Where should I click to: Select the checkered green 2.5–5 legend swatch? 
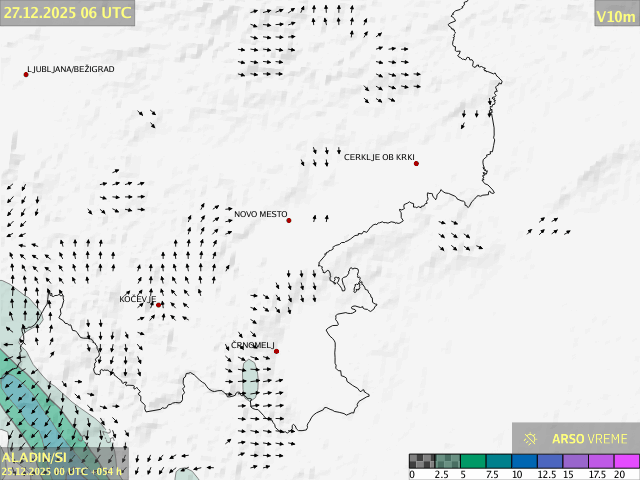(449, 461)
